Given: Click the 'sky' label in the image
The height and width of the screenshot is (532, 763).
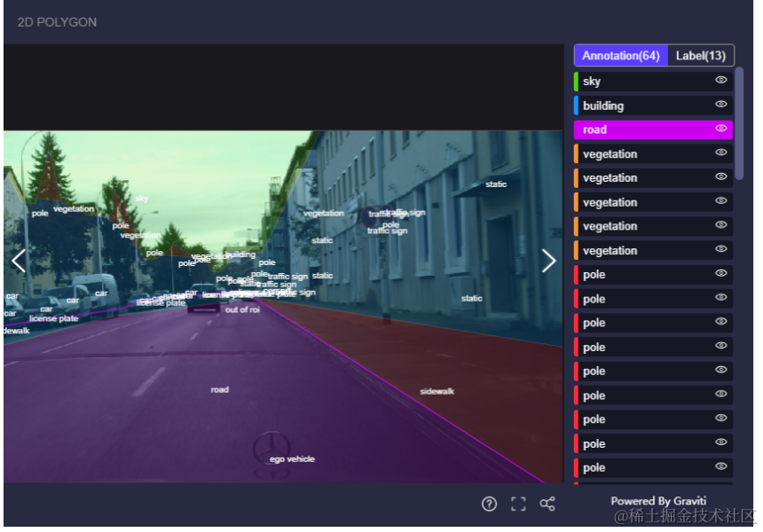Looking at the screenshot, I should (x=142, y=199).
